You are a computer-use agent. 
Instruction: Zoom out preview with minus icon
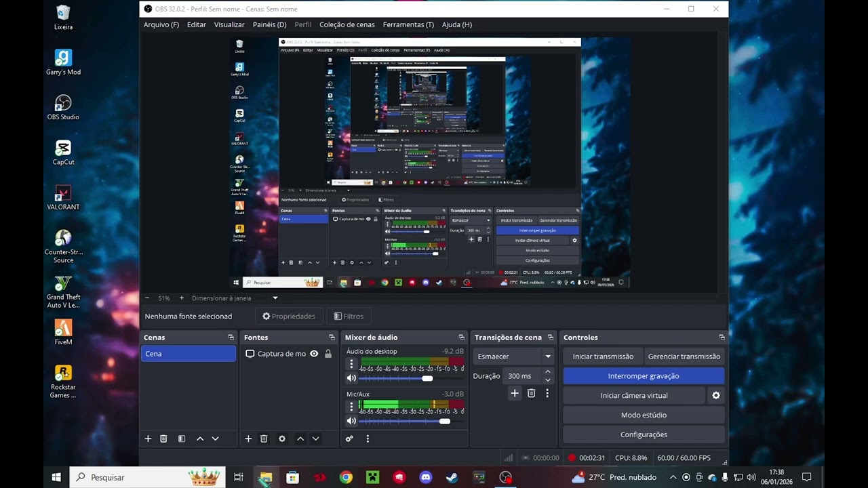tap(147, 298)
